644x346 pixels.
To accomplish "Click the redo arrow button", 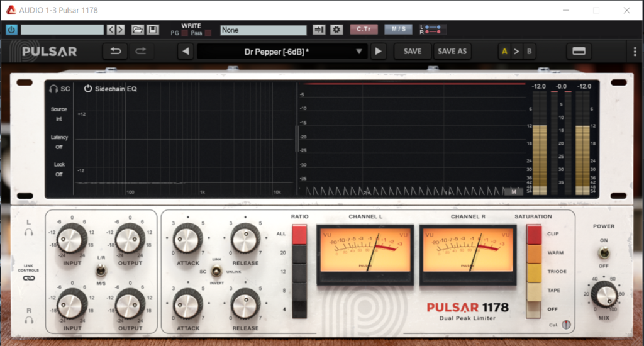I will (141, 52).
